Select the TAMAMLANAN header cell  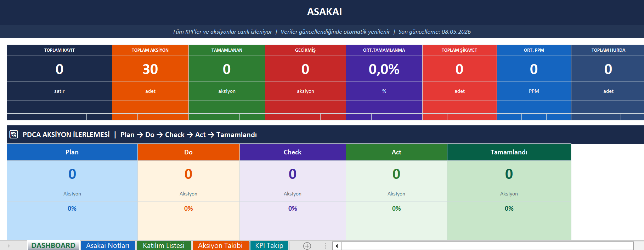point(227,50)
